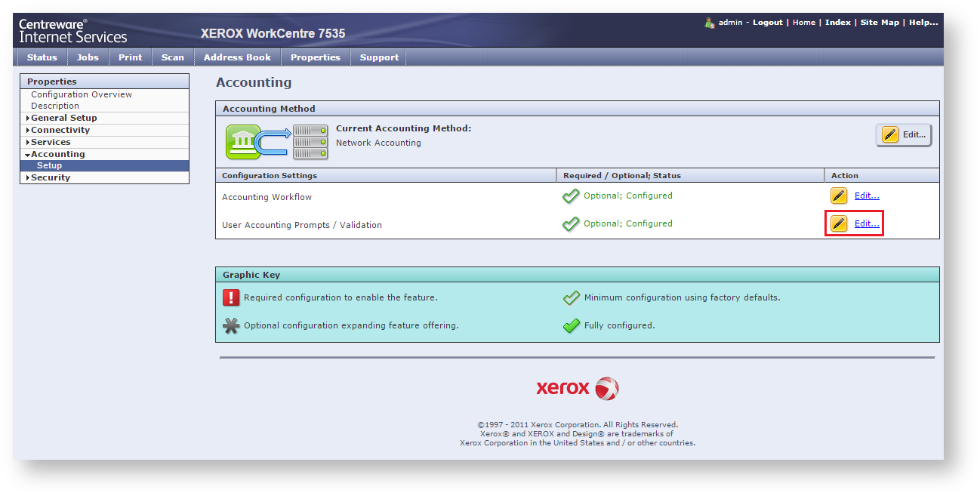Click the Accounting page heading
The image size is (980, 496).
[254, 83]
